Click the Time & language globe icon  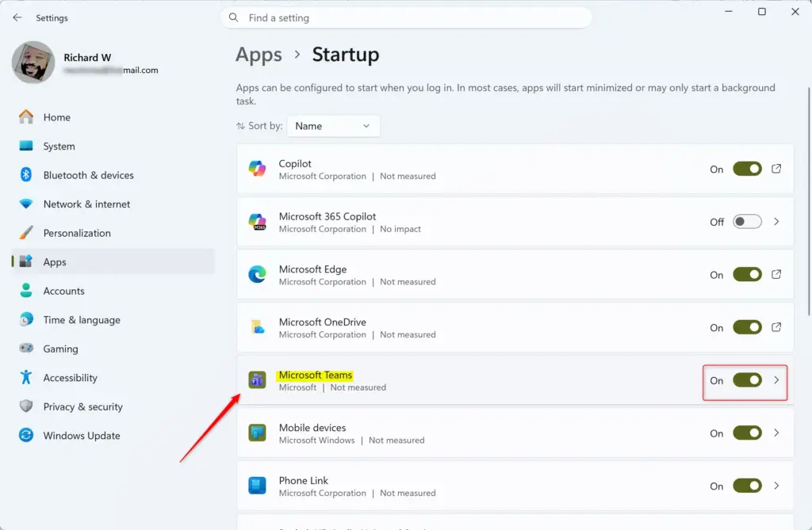(x=26, y=319)
